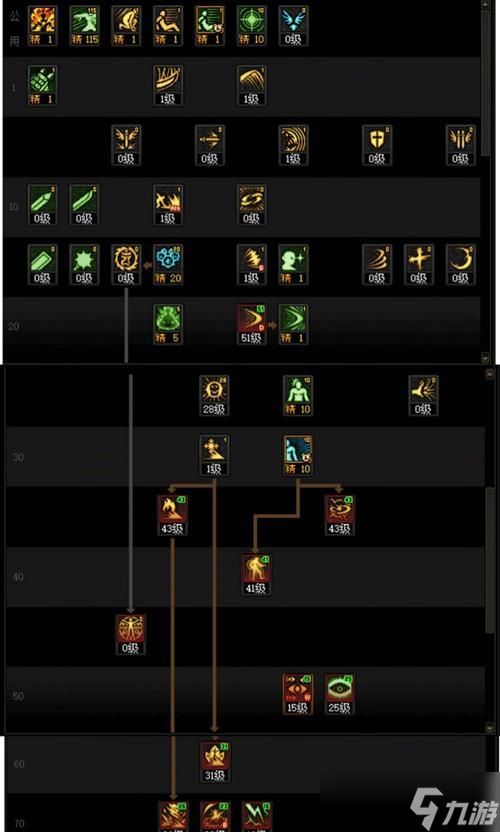
Task: Select the shield cross skill at 0级
Action: point(377,145)
